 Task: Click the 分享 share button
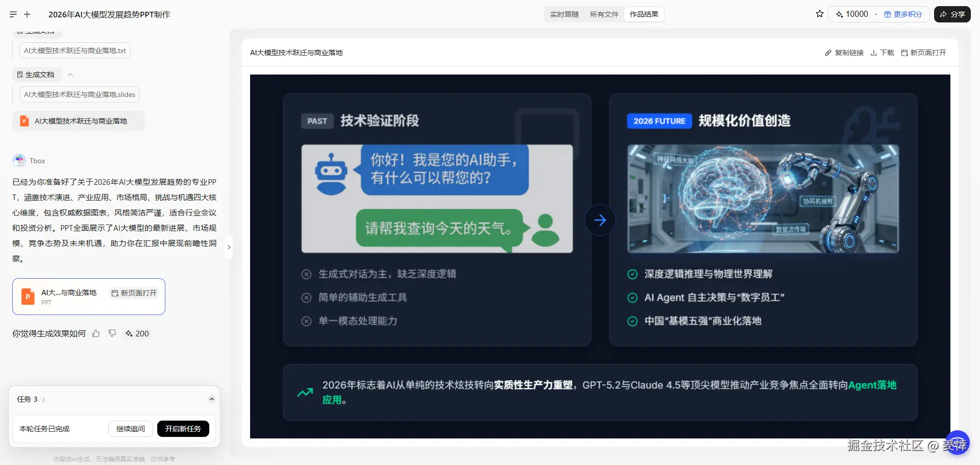point(952,14)
